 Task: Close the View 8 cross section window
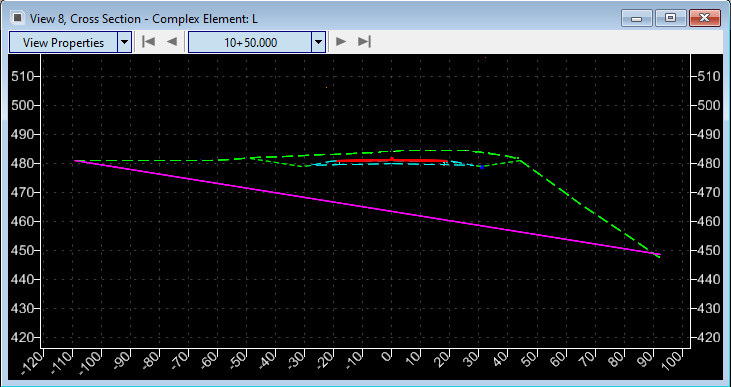point(704,18)
